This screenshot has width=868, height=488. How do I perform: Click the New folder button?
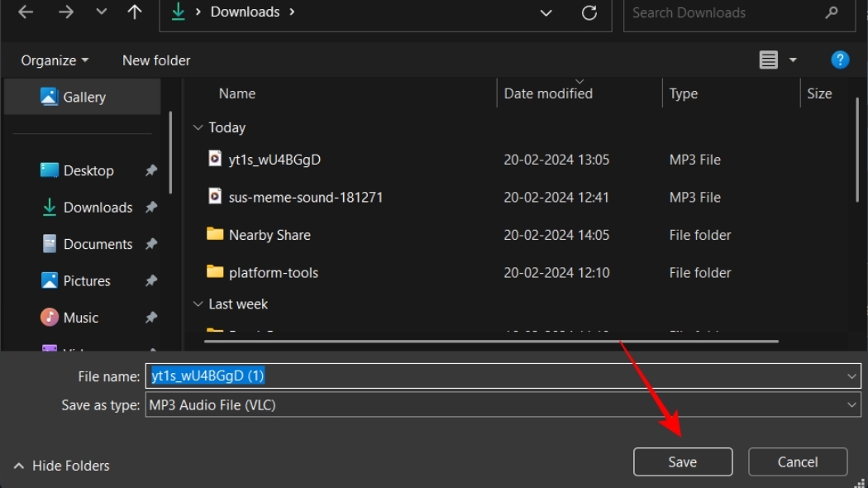click(x=156, y=60)
